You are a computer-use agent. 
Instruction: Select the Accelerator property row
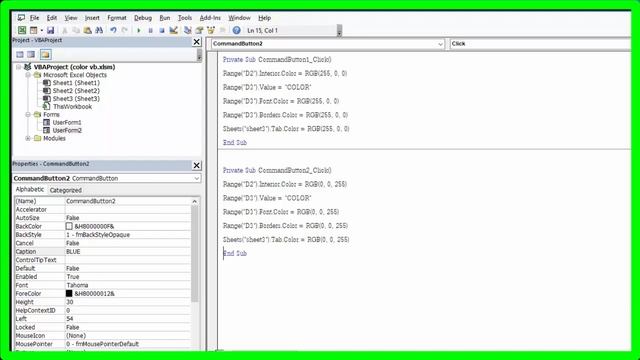tap(102, 209)
